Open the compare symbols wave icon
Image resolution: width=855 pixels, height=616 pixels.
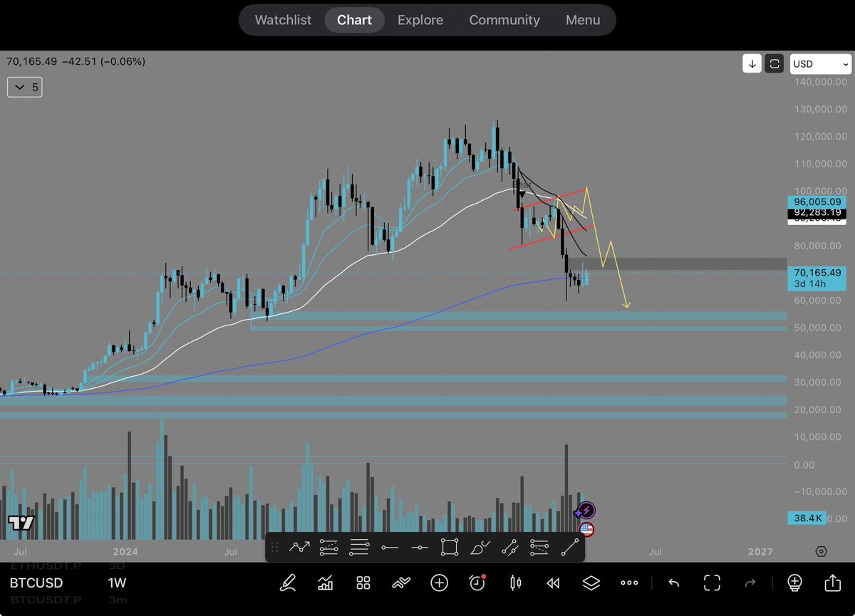[401, 583]
